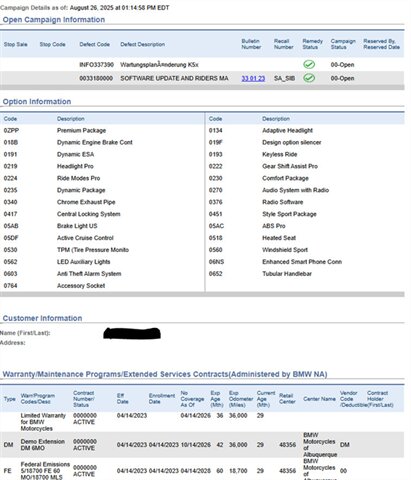Click Gear Shift Assist Pro option
Screen dimensions: 411x480
tap(290, 166)
